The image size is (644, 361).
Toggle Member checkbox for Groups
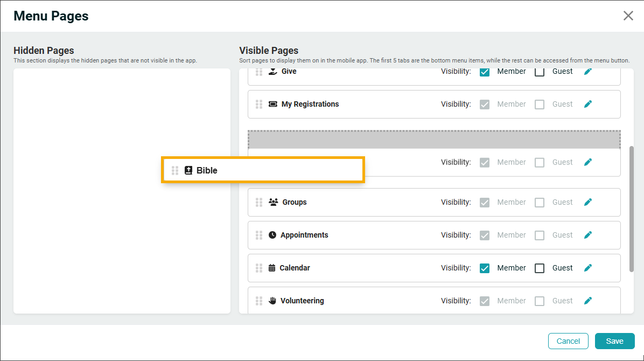(485, 202)
